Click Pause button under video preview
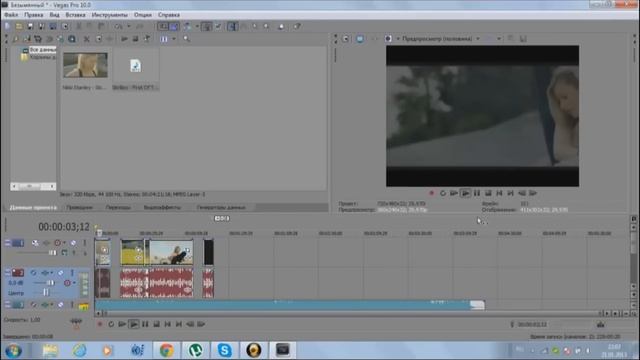The image size is (640, 360). [476, 193]
